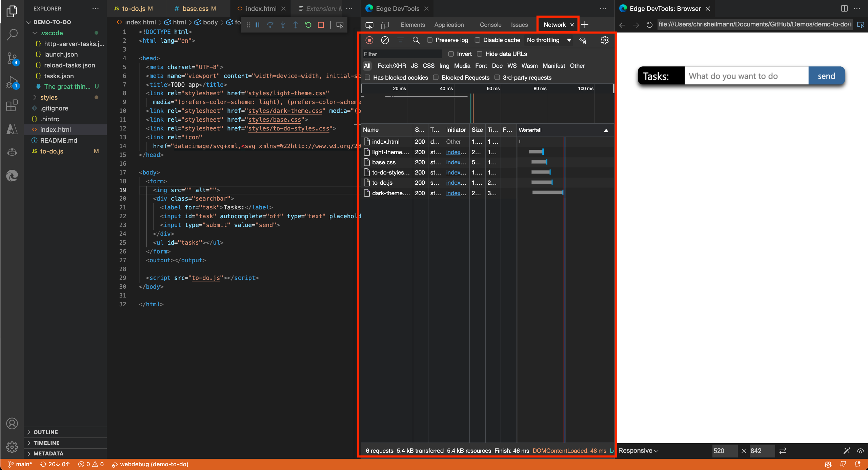Select the Fetch/XHR filter in network panel
Image resolution: width=868 pixels, height=470 pixels.
point(390,65)
